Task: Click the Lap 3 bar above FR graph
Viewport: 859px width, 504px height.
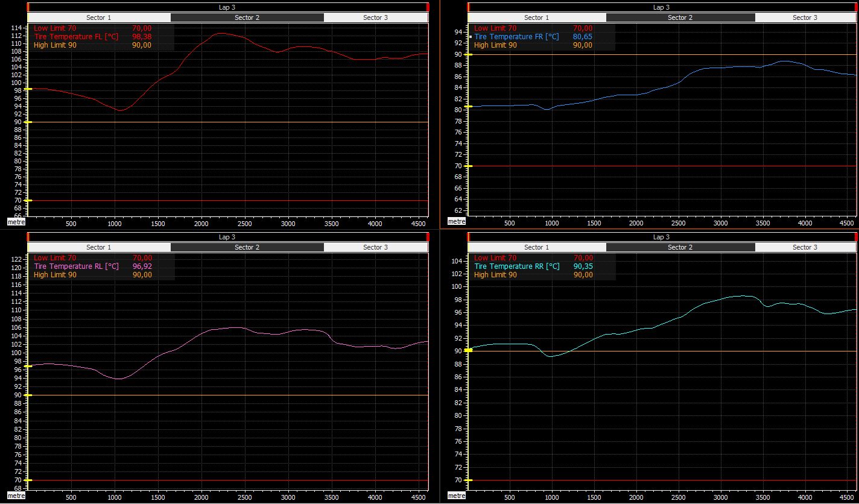Action: tap(662, 7)
